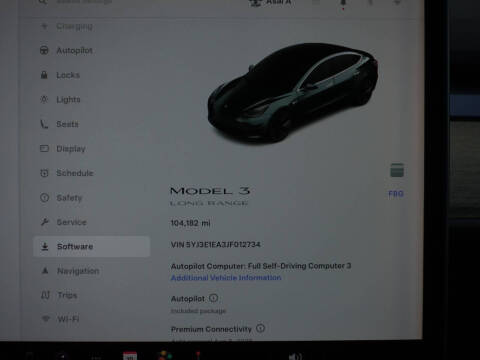
Task: Go to Safety settings
Action: (61, 198)
